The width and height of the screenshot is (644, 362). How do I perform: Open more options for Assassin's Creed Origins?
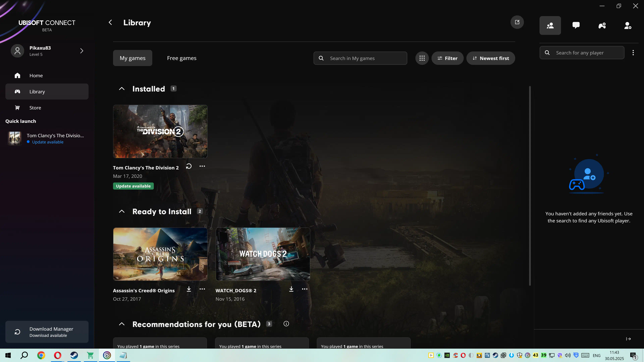tap(202, 289)
